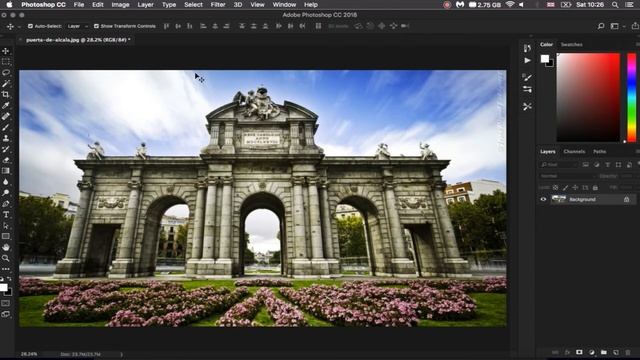Open macOS Spotlight search icon

615,5
